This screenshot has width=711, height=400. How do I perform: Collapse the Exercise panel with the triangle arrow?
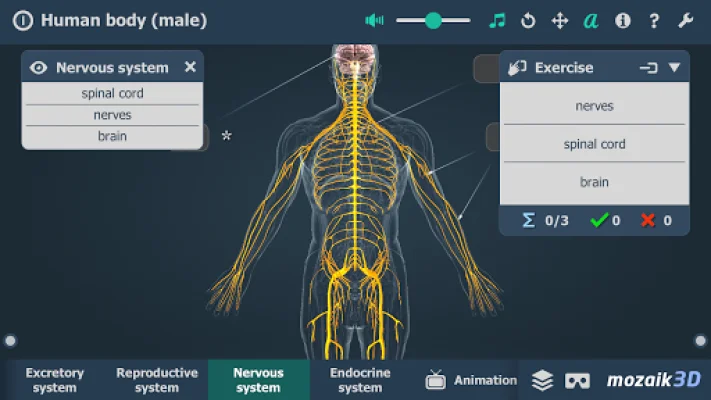point(674,68)
